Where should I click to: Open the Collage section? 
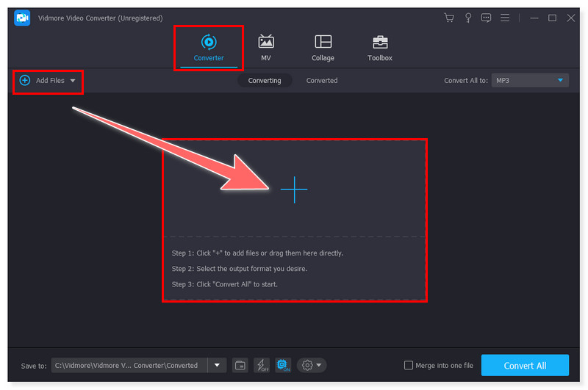point(323,48)
